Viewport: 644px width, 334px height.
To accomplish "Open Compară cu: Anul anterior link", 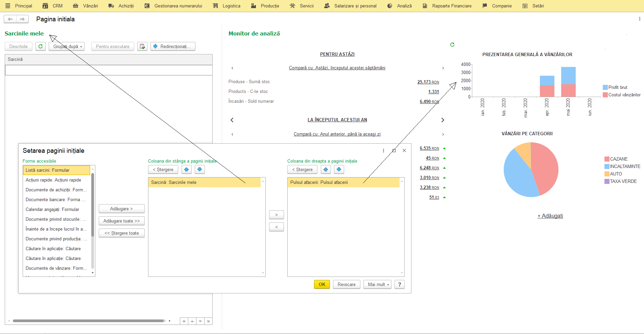I will (x=337, y=134).
